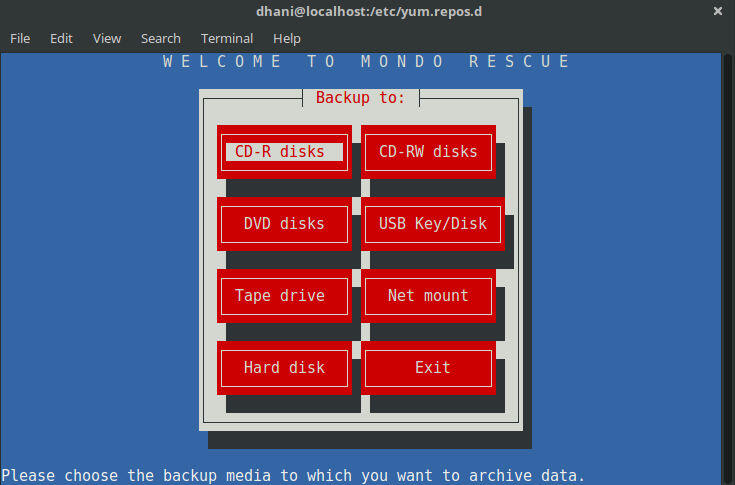The image size is (735, 485).
Task: Choose Tape drive as backup media
Action: point(284,296)
